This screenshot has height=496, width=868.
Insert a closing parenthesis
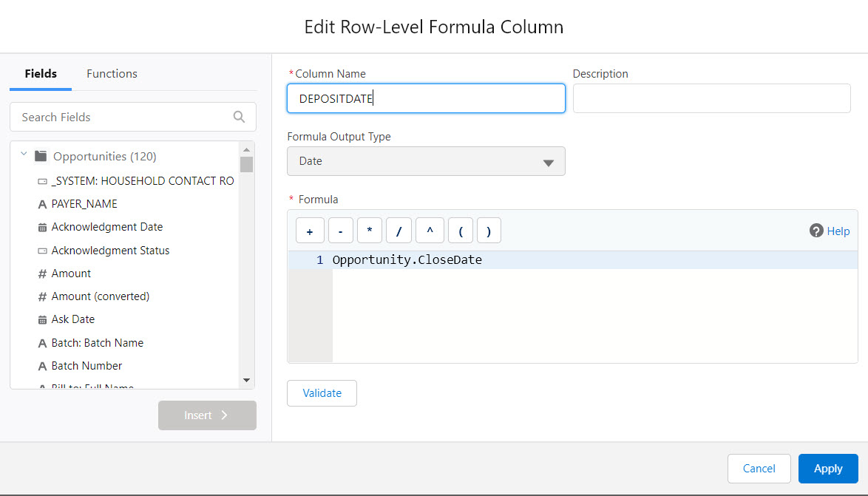[489, 231]
